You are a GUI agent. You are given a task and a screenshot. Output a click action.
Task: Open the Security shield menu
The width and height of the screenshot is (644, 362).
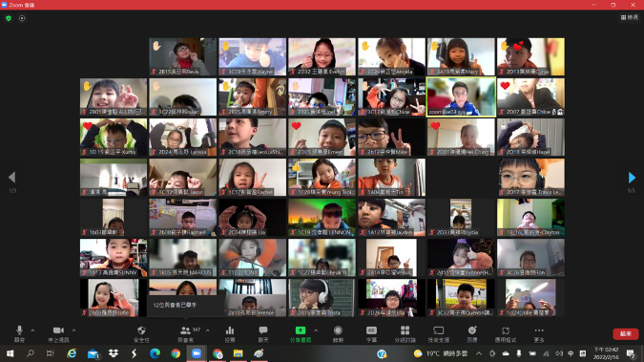click(x=141, y=333)
